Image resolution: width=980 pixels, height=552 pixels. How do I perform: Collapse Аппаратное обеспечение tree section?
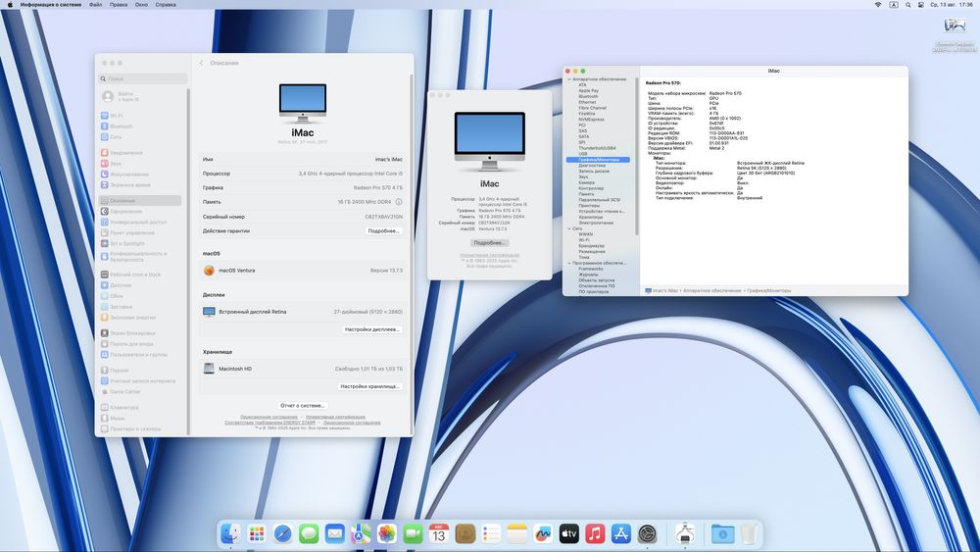click(568, 79)
